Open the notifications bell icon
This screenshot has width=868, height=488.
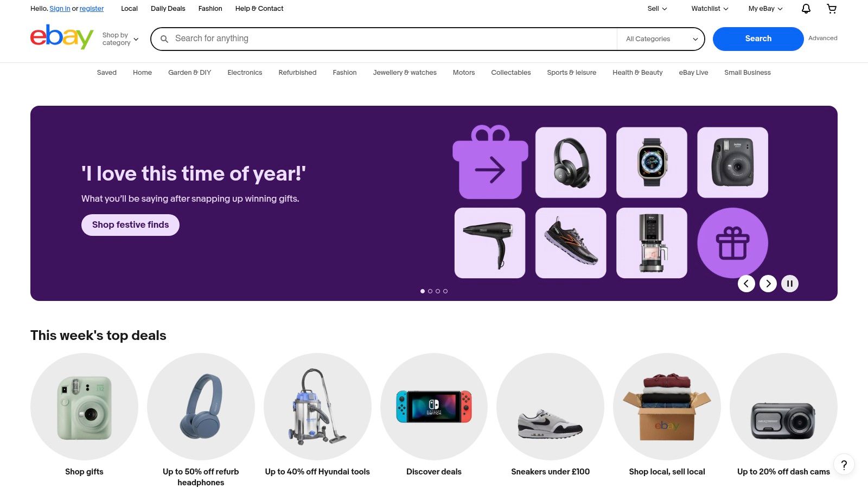(806, 9)
